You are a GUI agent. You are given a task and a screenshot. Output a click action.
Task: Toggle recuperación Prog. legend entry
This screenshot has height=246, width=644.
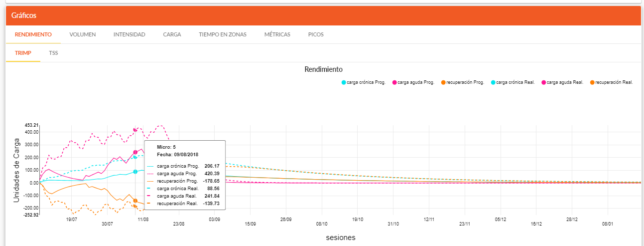465,82
